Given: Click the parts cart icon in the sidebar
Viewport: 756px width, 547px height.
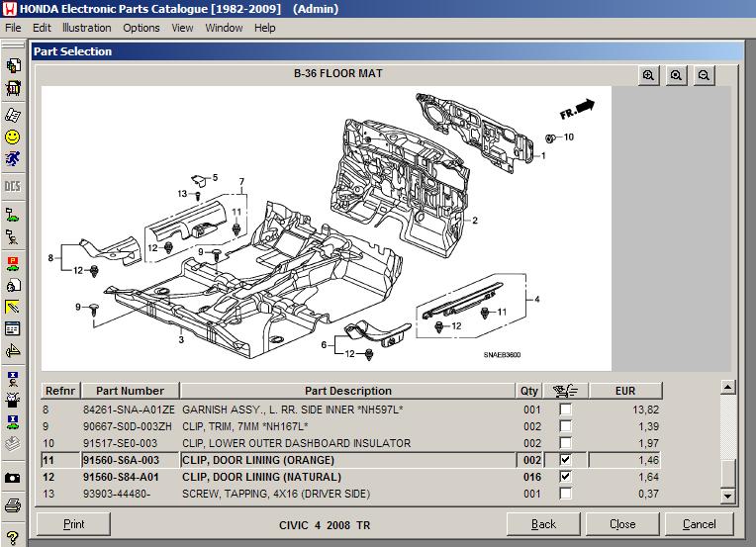Looking at the screenshot, I should (13, 88).
